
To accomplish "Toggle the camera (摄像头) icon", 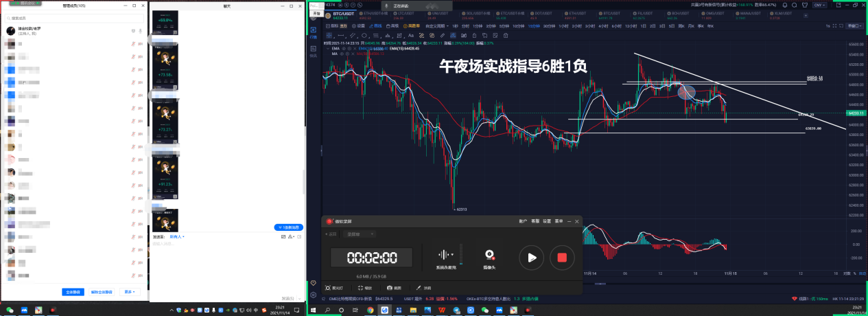I will coord(489,256).
